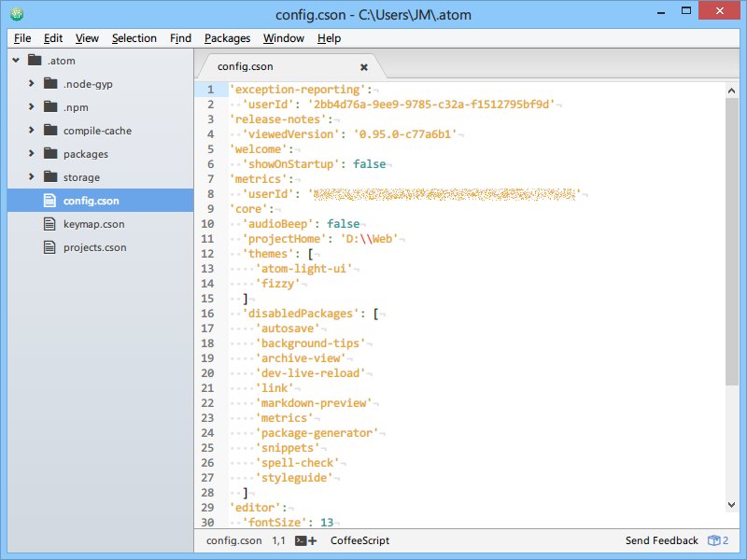Open the Find menu

180,38
